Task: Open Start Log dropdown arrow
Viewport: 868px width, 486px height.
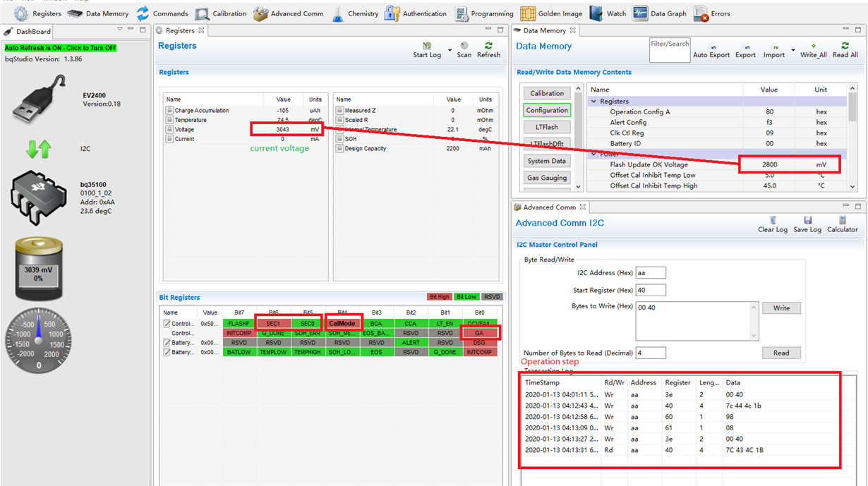Action: click(x=450, y=51)
